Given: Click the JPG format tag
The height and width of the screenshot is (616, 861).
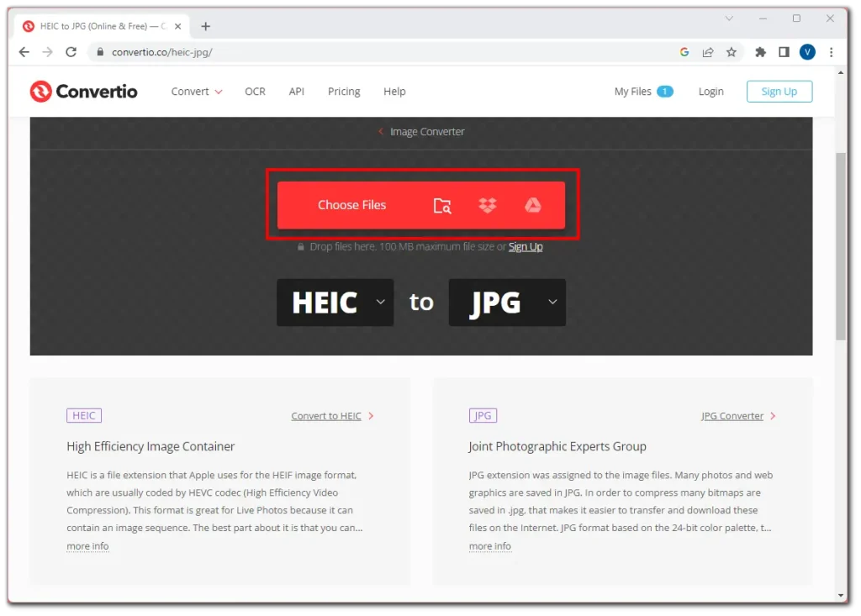Looking at the screenshot, I should (483, 416).
